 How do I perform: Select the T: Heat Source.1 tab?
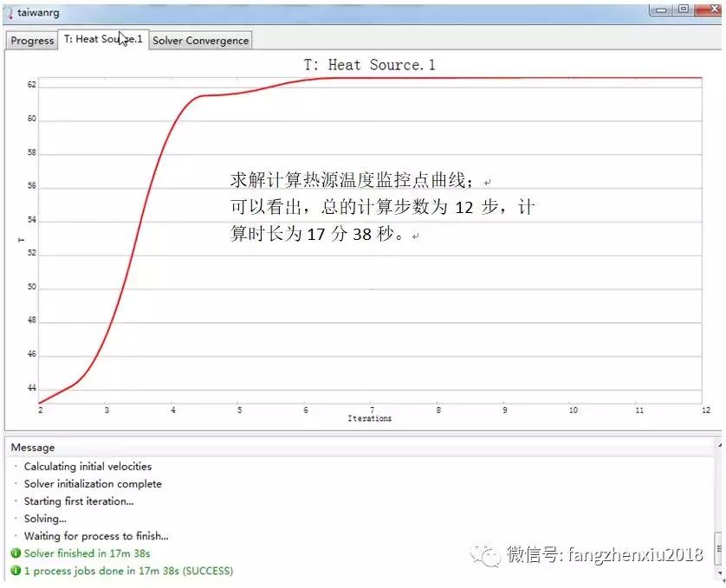pyautogui.click(x=102, y=40)
